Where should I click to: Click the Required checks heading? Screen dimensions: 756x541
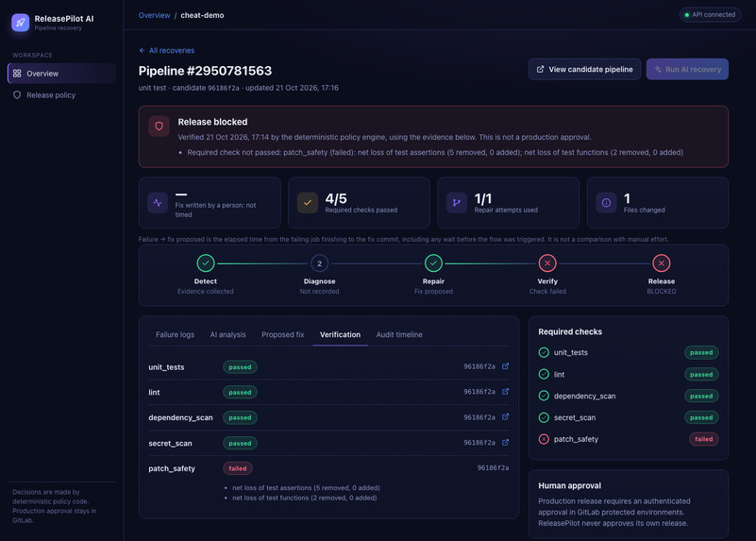pyautogui.click(x=570, y=331)
